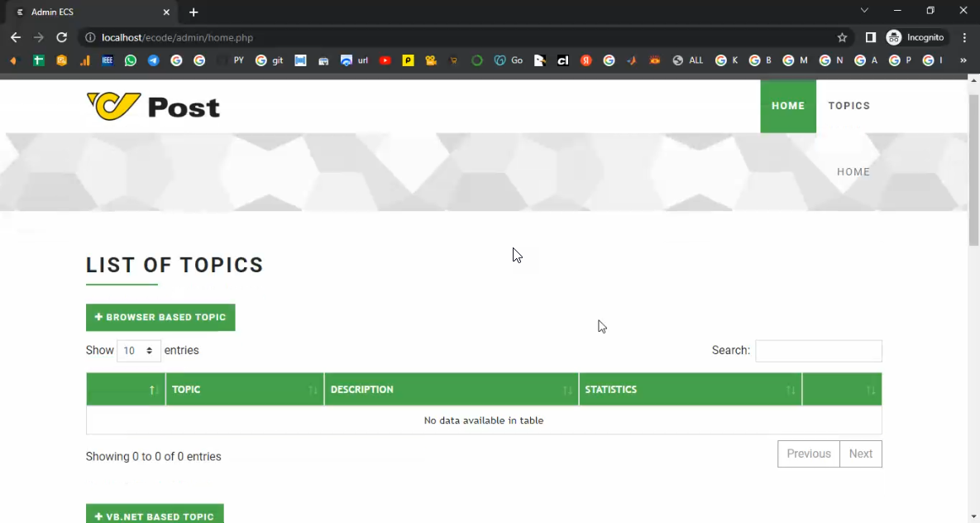Go back to the previous page

pyautogui.click(x=16, y=37)
